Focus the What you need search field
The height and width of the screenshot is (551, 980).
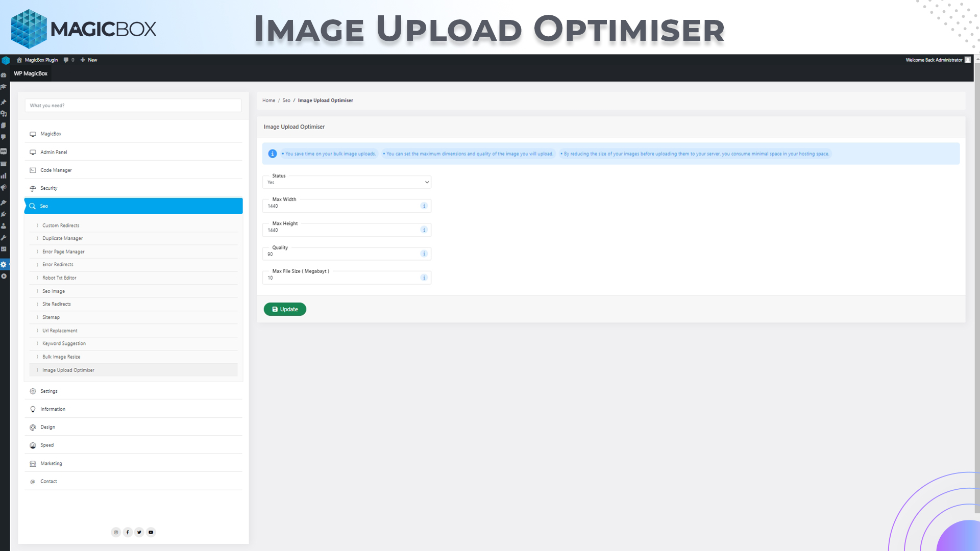click(x=133, y=106)
